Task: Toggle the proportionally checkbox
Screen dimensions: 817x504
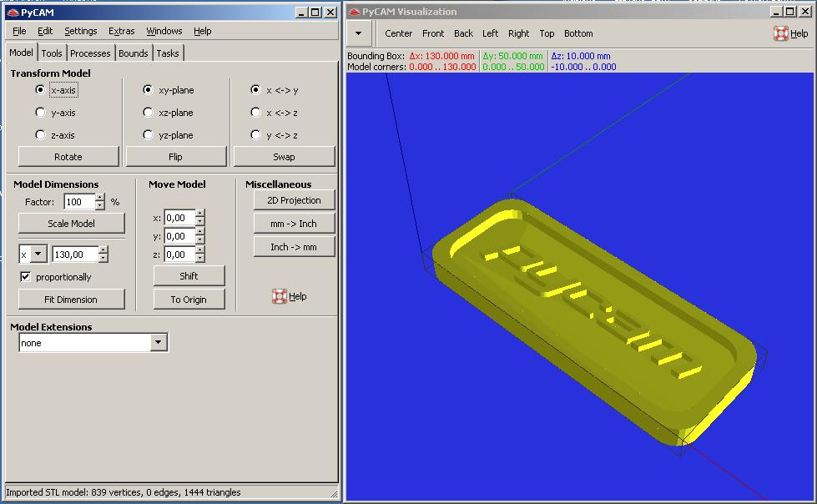Action: coord(25,277)
